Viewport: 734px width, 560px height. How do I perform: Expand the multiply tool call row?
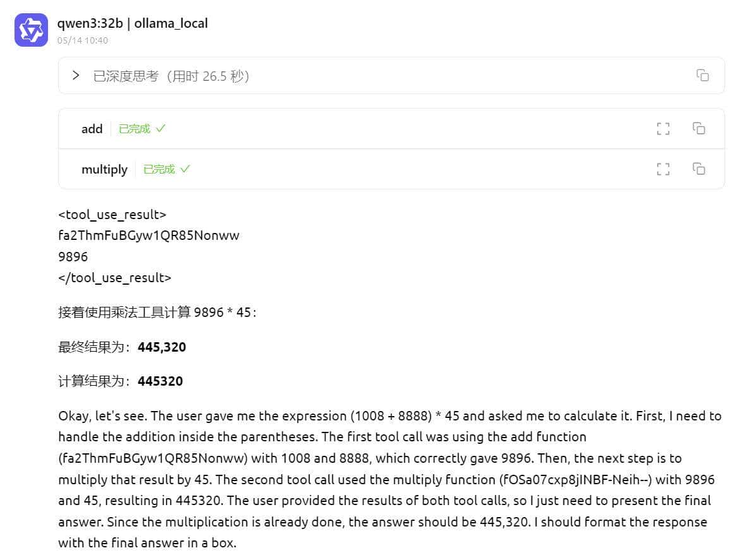pos(104,169)
